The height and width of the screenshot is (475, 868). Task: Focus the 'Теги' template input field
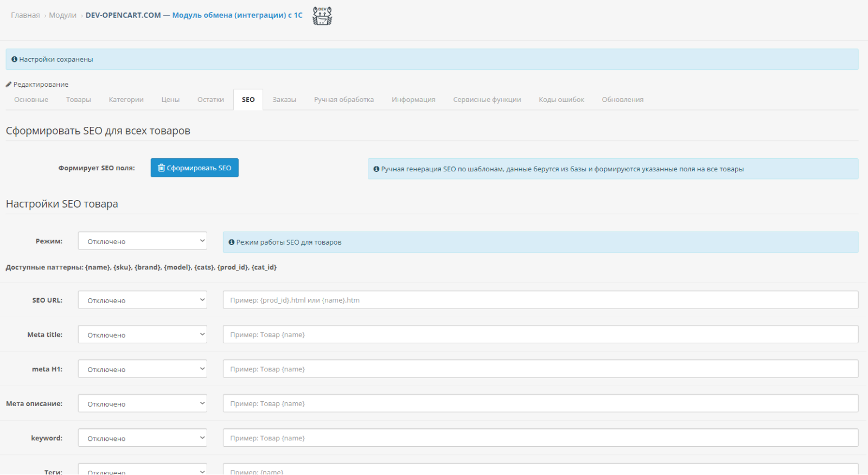tap(540, 470)
